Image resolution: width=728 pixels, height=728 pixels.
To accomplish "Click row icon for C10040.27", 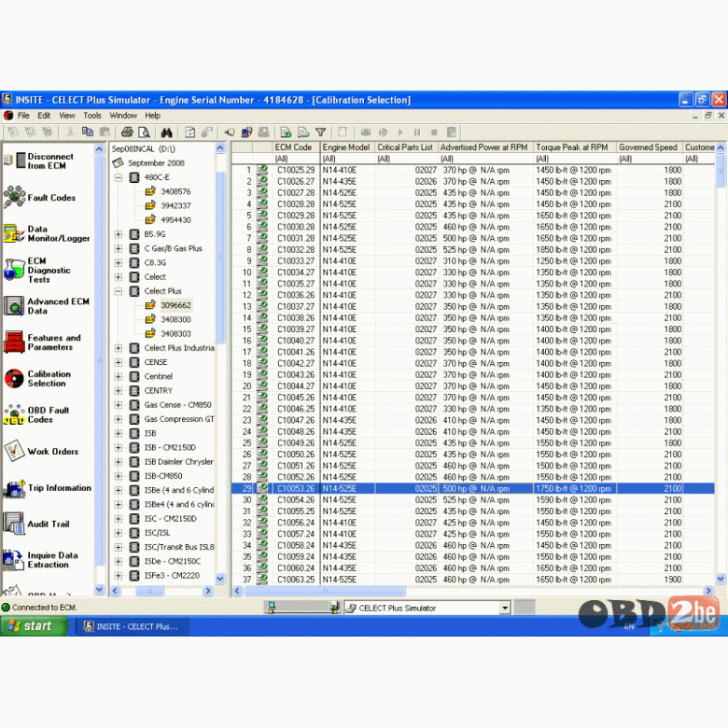I will [262, 341].
